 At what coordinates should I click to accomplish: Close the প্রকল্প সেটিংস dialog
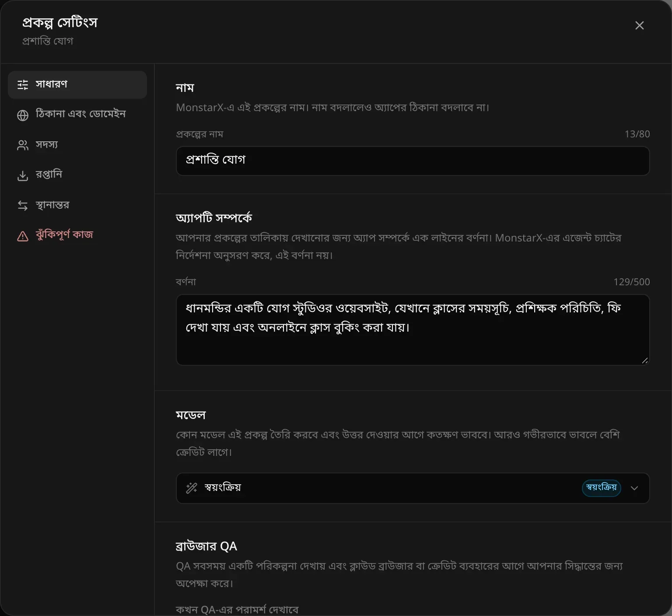point(639,25)
